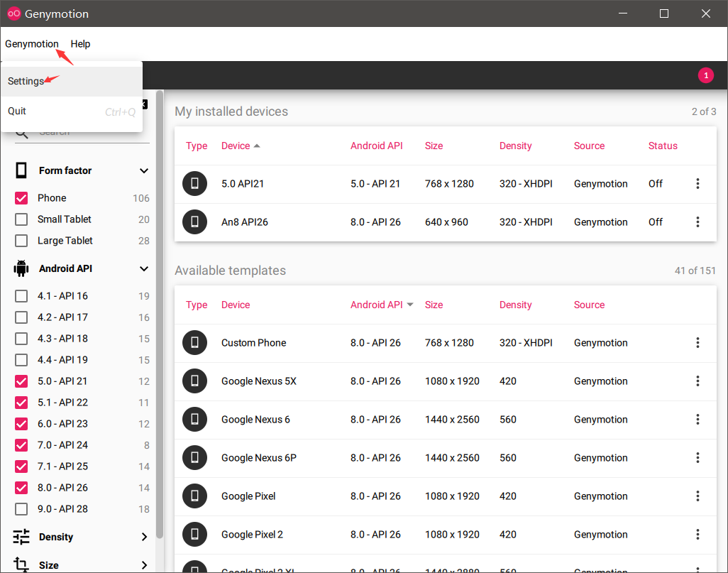Disable the 5.0 - API 21 filter
Screen dimensions: 728x573
(x=21, y=381)
